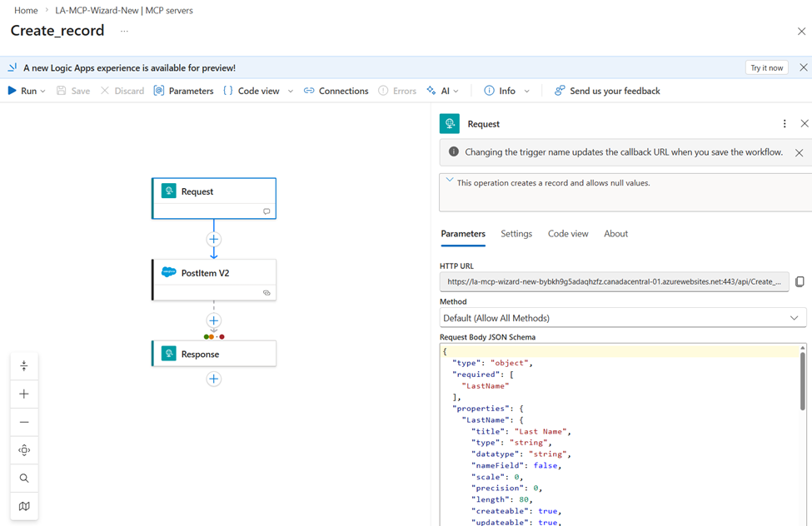812x526 pixels.
Task: Click the description text about null values
Action: pyautogui.click(x=554, y=183)
